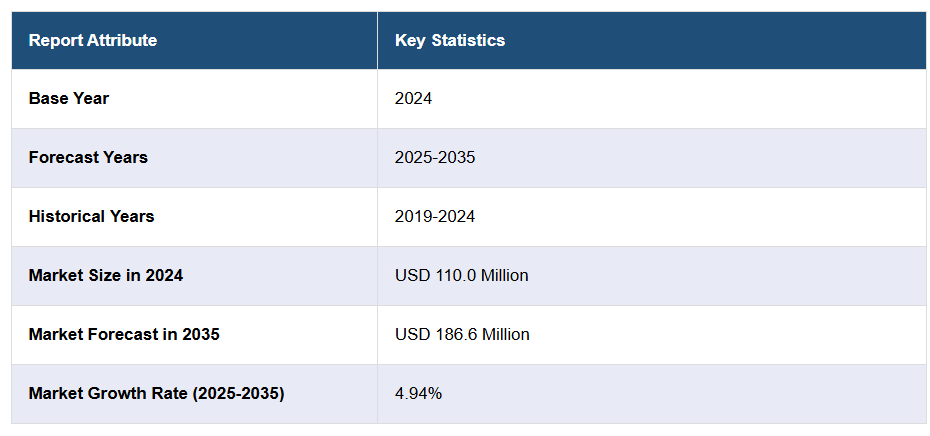Click the 2025-2035 forecast years value

tap(435, 158)
